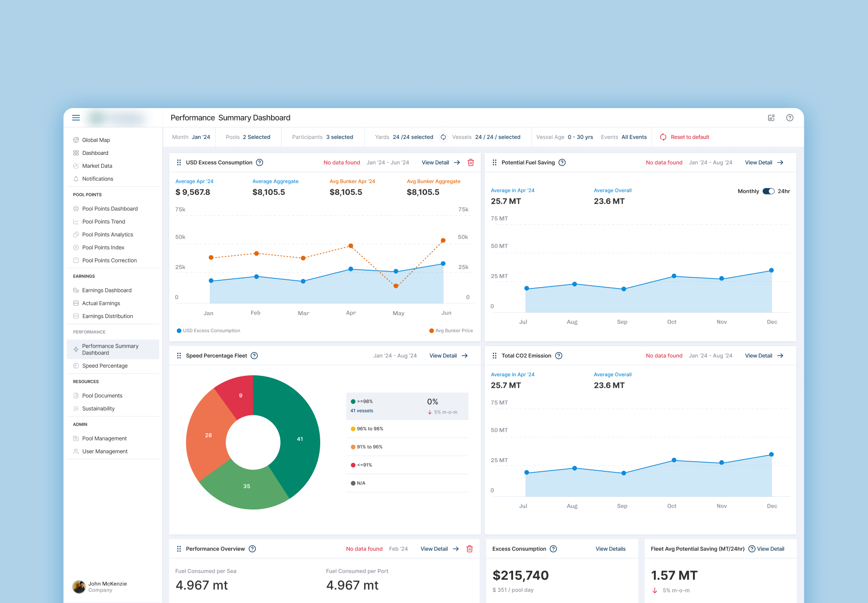Grab the Total CO2 Emission drag handle
Image resolution: width=868 pixels, height=603 pixels.
(494, 356)
